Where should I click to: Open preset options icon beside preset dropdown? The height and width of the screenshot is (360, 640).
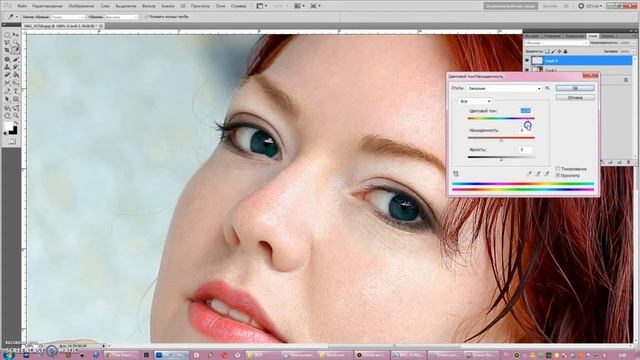tap(548, 88)
